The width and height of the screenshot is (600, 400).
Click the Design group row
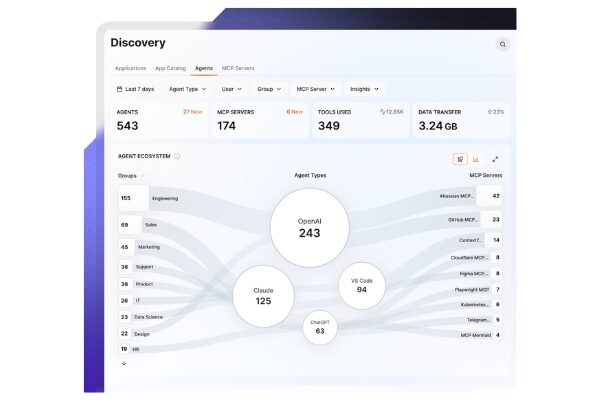[x=135, y=334]
